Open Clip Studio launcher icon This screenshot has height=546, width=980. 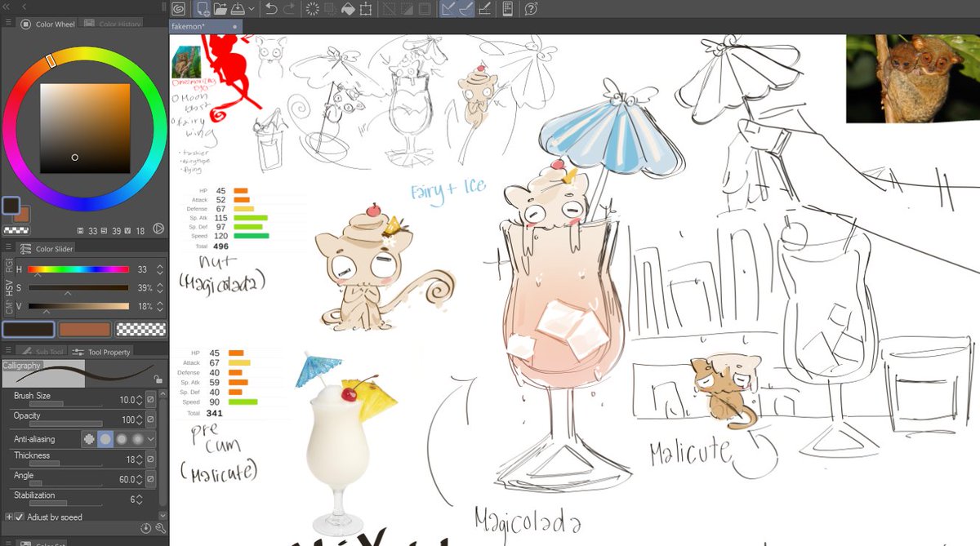[179, 9]
